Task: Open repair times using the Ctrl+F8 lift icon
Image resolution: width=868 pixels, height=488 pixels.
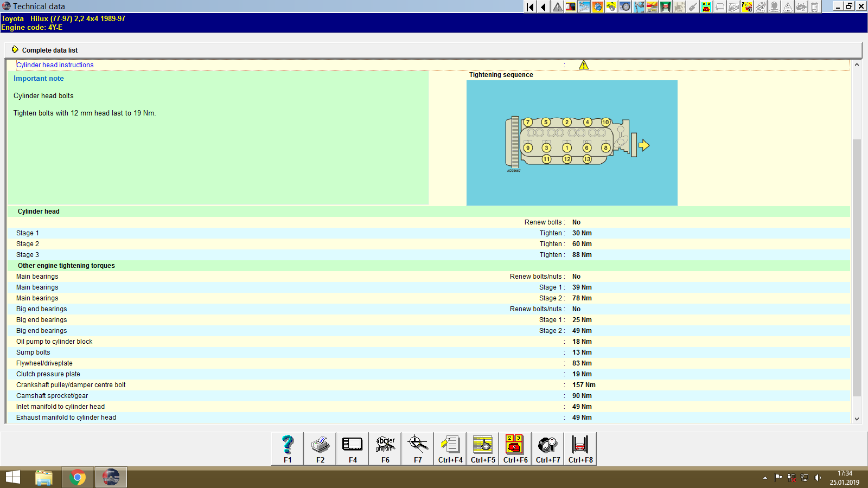Action: [580, 448]
